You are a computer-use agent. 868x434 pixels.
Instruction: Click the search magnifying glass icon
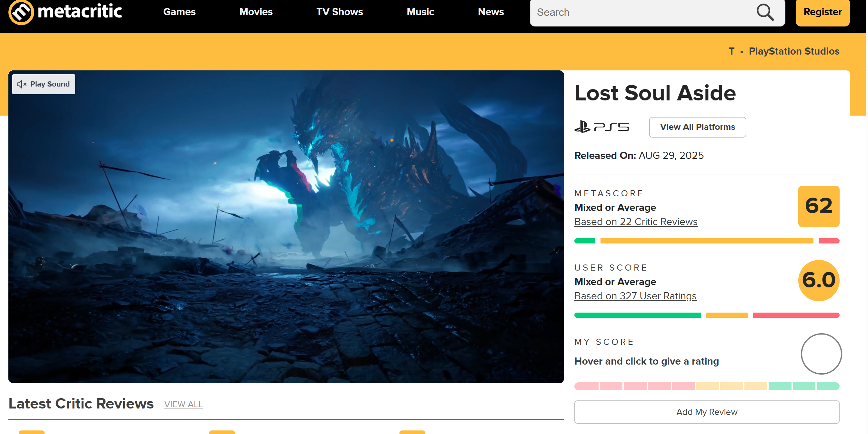click(x=764, y=13)
